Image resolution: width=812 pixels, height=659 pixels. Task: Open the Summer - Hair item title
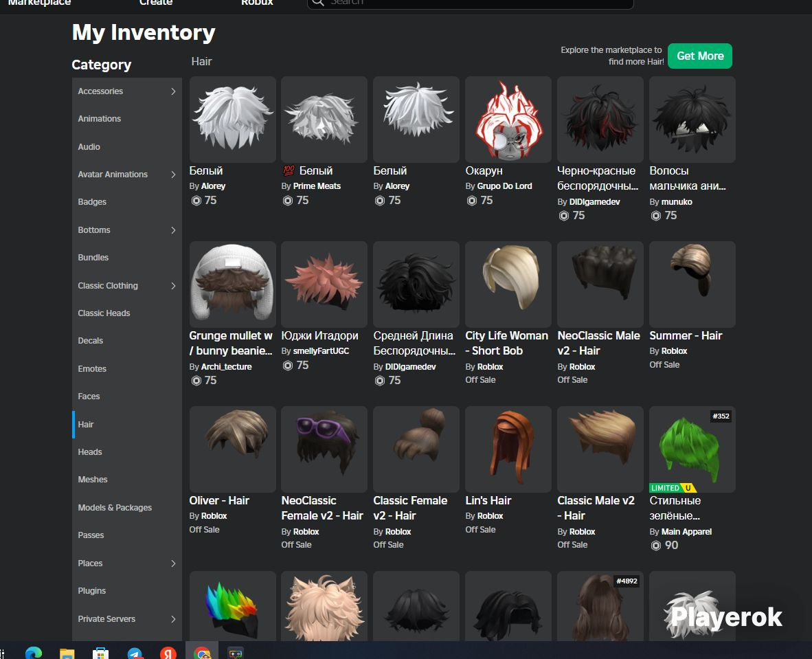point(686,336)
